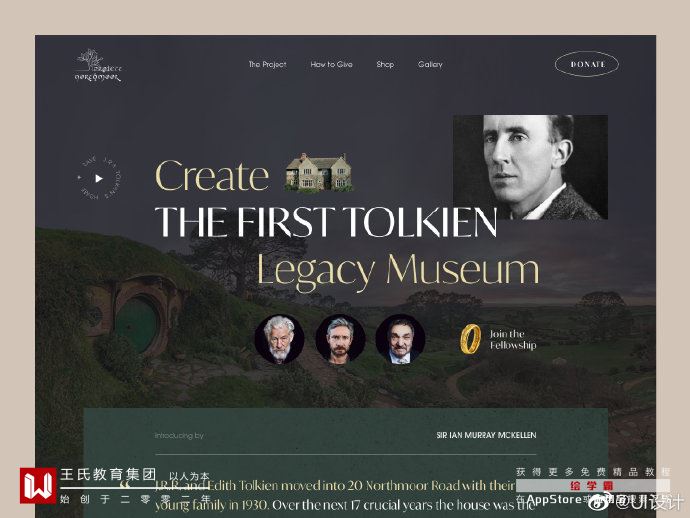This screenshot has width=690, height=518.
Task: Click the tree logo in the header
Action: (98, 66)
